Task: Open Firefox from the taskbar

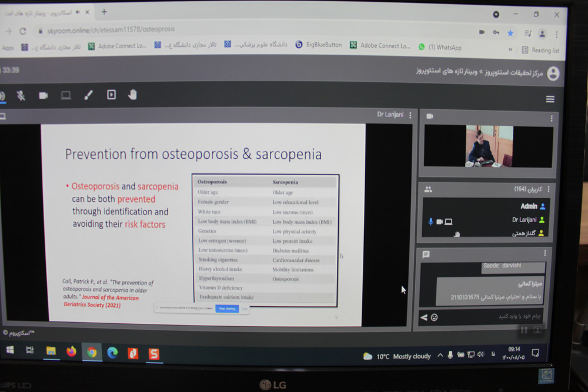Action: tap(72, 351)
